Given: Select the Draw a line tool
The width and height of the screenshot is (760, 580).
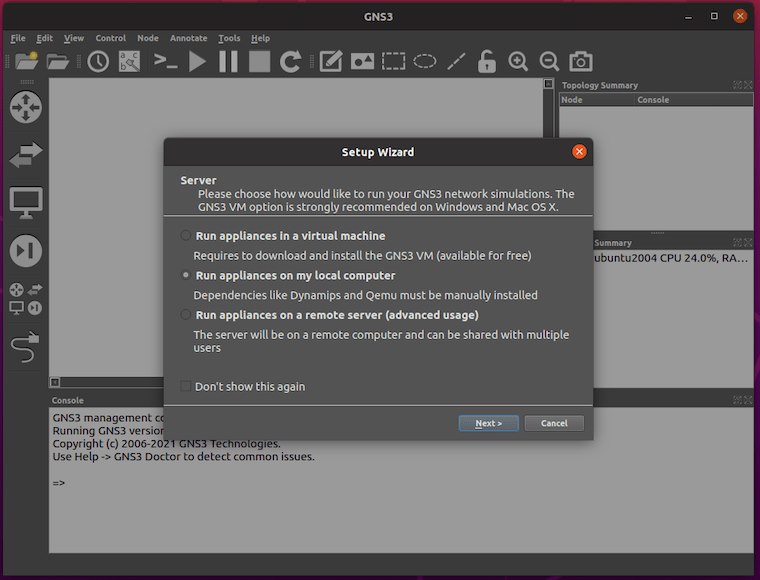Looking at the screenshot, I should 456,62.
